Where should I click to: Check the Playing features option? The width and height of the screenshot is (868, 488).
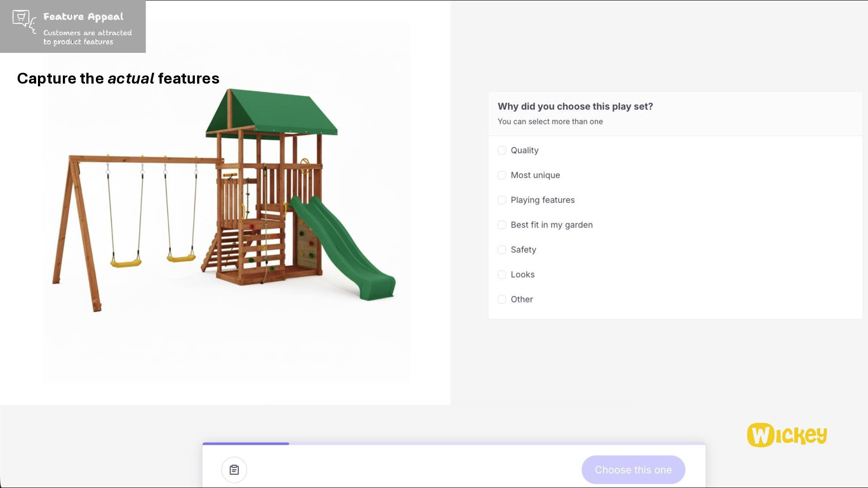(502, 200)
